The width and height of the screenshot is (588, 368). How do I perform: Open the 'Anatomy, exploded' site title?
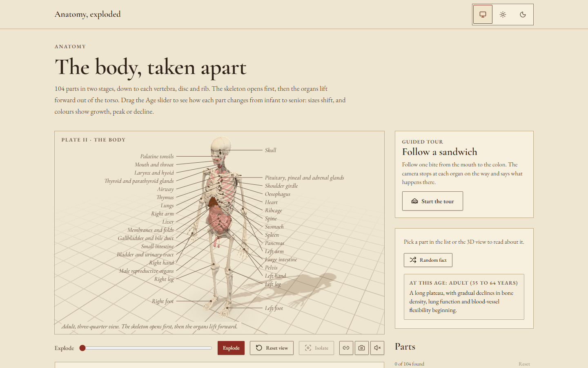(88, 14)
